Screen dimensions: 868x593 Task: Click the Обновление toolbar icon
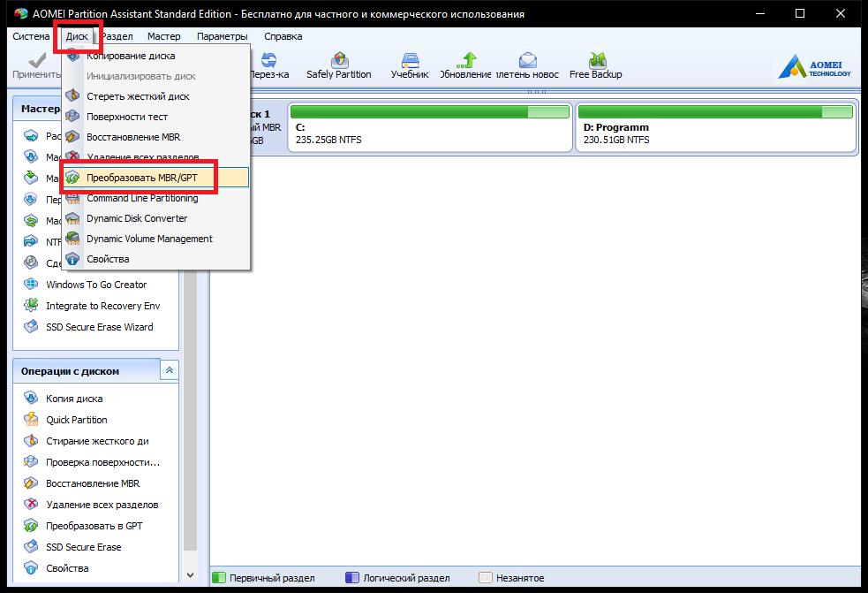465,65
